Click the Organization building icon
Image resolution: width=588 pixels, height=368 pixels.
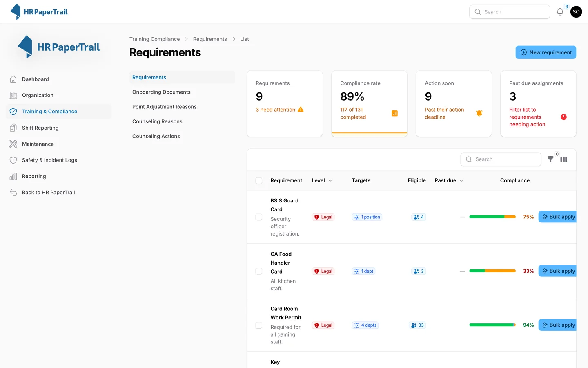[x=13, y=95]
